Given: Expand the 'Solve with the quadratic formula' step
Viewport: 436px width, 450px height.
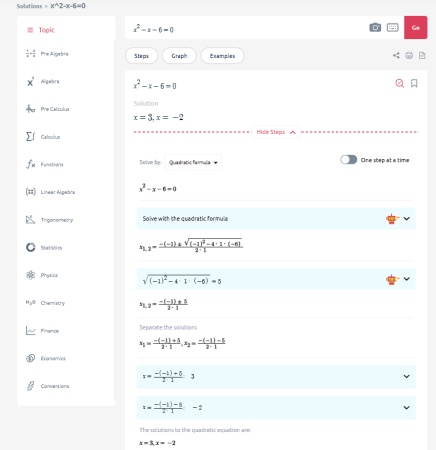Looking at the screenshot, I should [x=276, y=219].
